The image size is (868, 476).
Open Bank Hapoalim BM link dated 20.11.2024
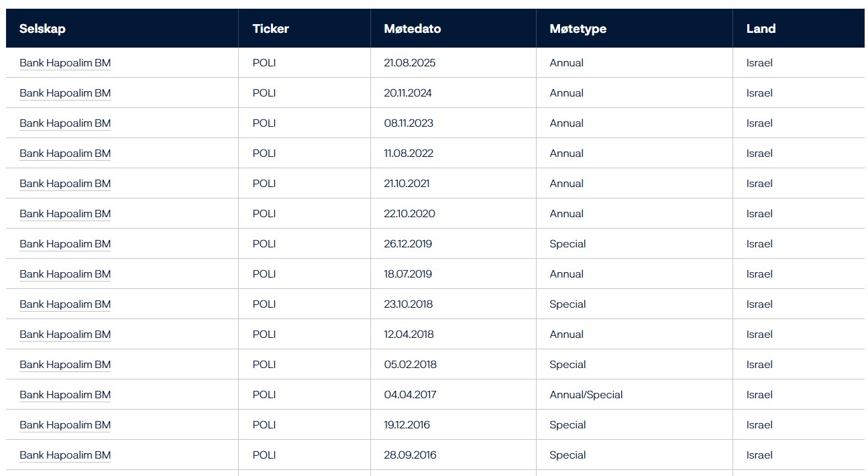pyautogui.click(x=65, y=93)
